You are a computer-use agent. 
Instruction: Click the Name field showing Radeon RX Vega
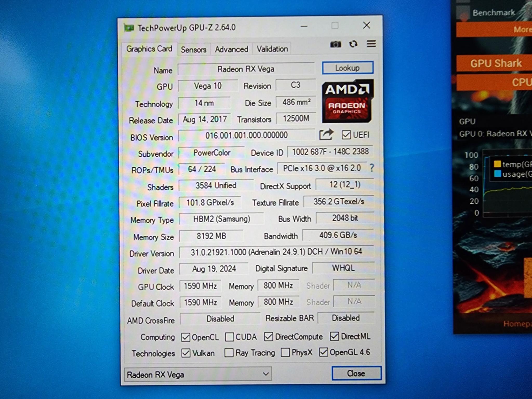coord(246,69)
